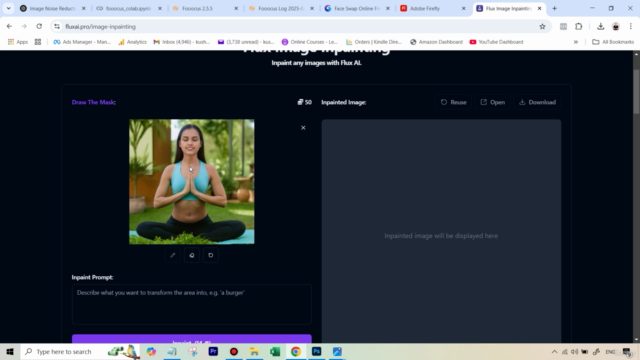Open the inpainted image with Open button
Screen dimensions: 640x360
coord(493,102)
